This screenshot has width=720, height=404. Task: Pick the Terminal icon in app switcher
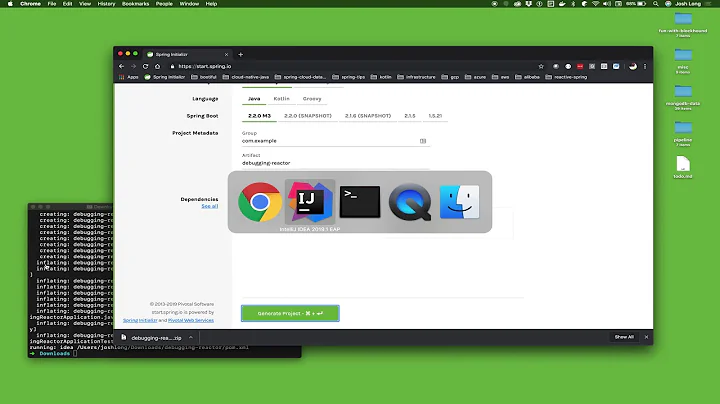pos(359,202)
